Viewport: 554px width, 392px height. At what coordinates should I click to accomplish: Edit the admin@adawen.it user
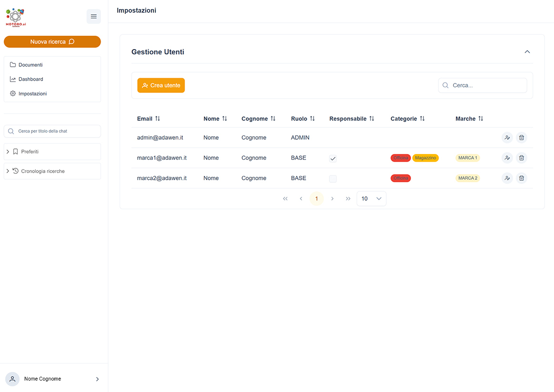[x=507, y=137]
